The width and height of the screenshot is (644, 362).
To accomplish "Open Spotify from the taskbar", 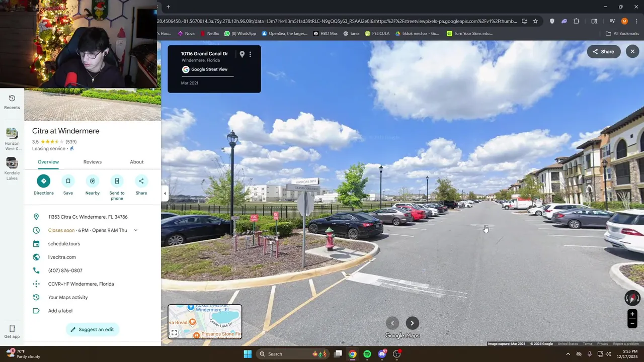I will [367, 354].
